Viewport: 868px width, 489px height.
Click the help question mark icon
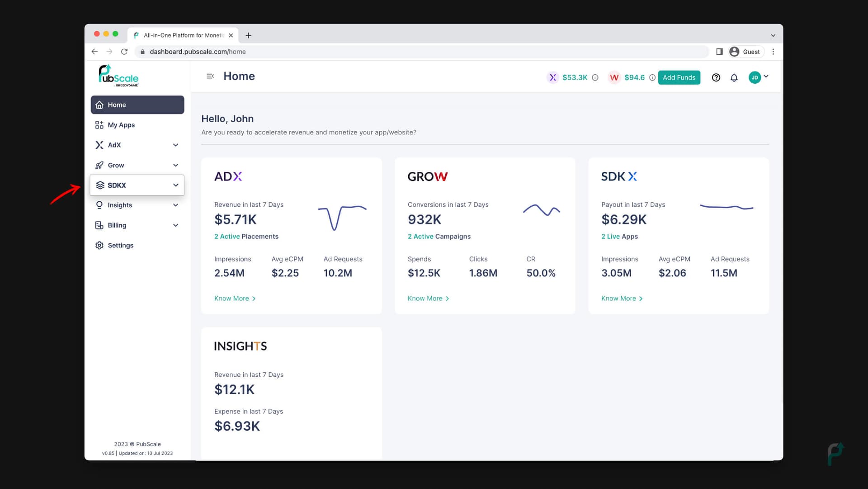pos(716,77)
